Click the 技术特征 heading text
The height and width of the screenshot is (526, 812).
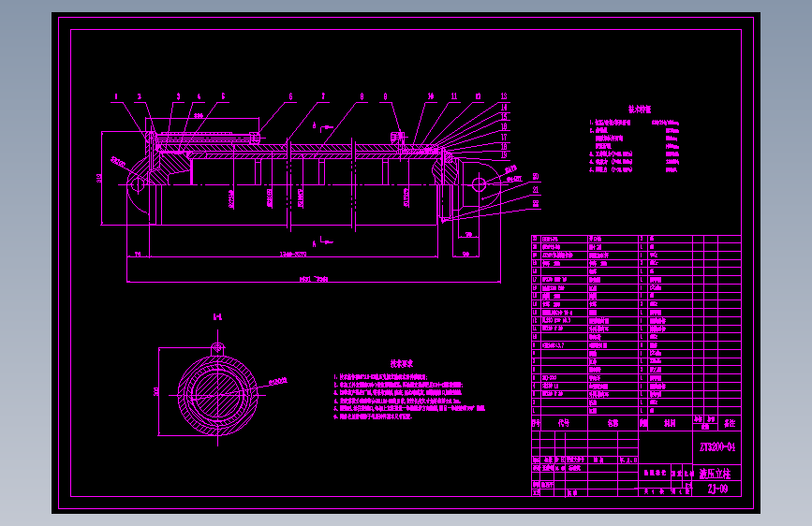640,110
